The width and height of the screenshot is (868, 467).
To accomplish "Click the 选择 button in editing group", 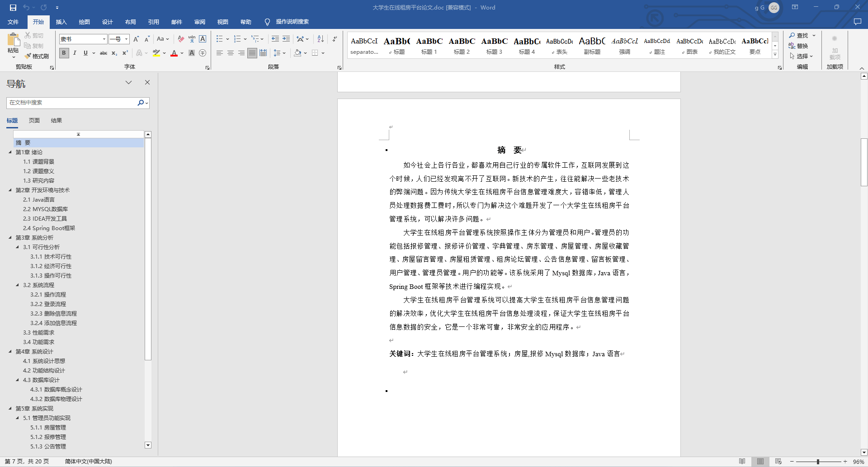I will click(x=801, y=56).
